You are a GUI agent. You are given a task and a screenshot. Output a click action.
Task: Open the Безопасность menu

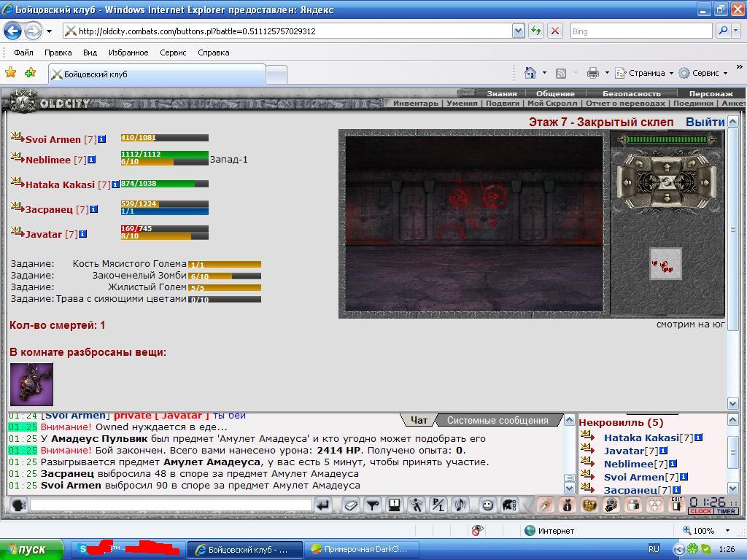click(x=631, y=94)
